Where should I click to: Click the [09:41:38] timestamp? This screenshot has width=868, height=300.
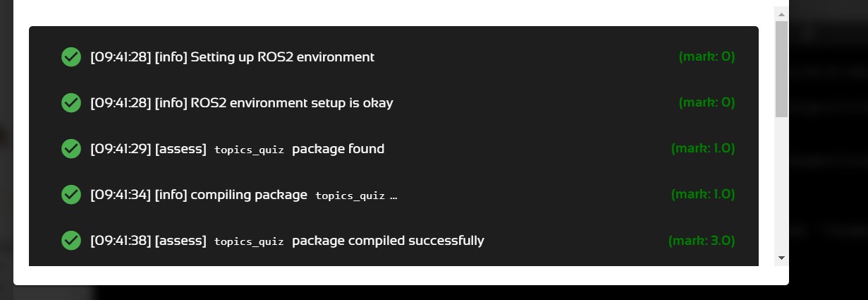[x=121, y=241]
